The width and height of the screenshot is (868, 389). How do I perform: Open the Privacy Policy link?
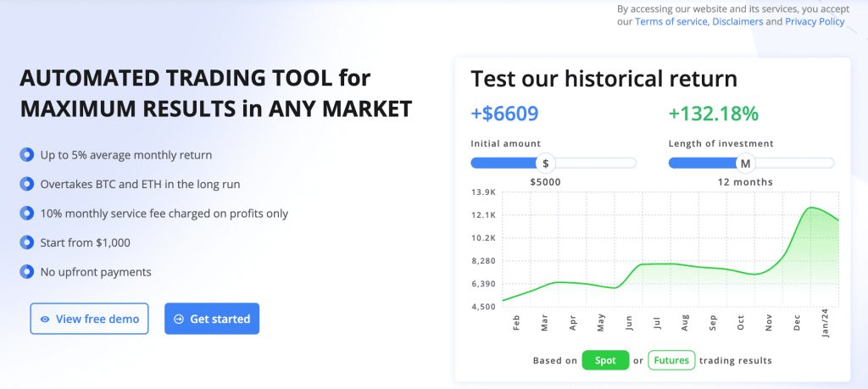[x=815, y=21]
